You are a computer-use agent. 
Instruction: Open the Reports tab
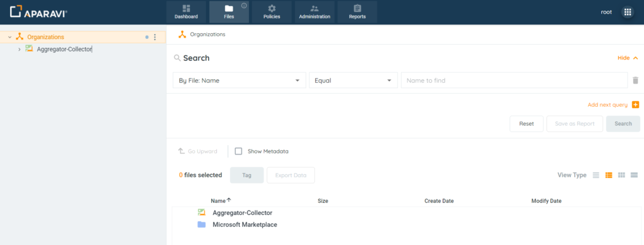pyautogui.click(x=357, y=12)
